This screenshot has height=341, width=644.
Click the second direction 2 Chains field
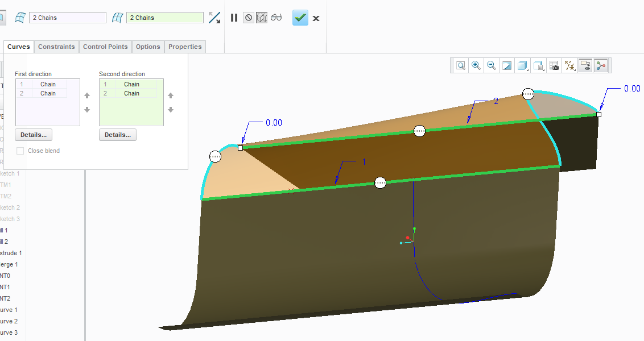[164, 18]
